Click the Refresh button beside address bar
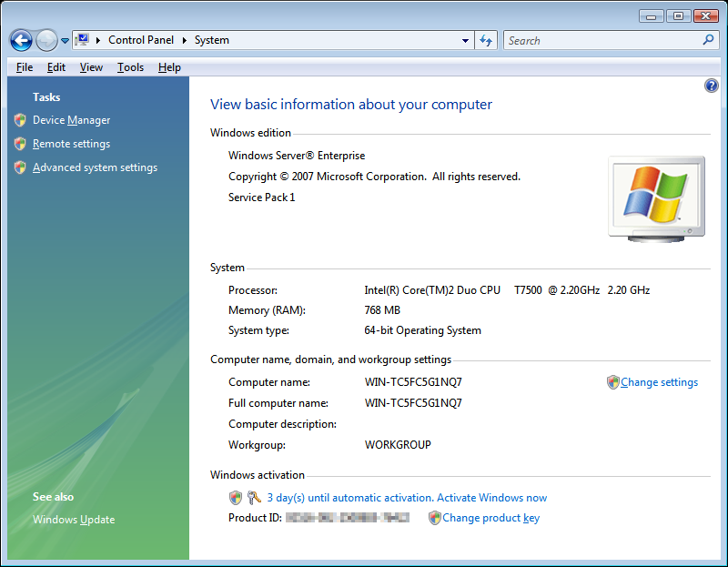 pos(486,40)
